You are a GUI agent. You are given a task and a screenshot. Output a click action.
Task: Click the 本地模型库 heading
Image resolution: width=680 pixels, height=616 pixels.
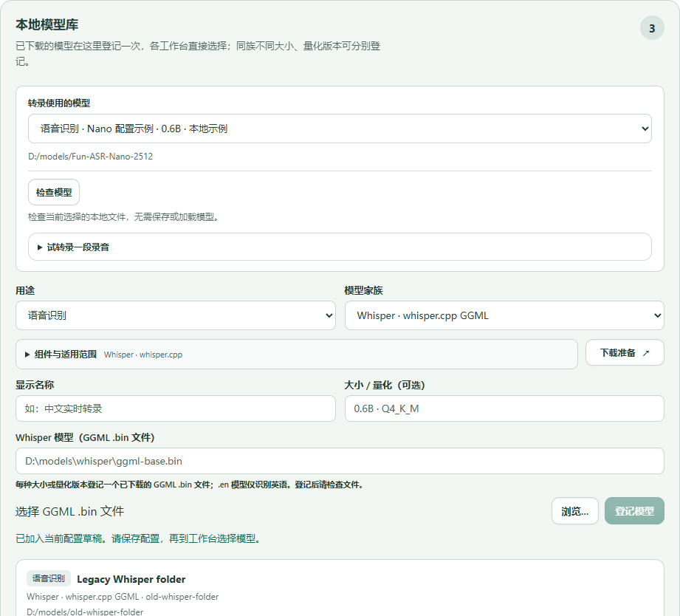click(47, 24)
